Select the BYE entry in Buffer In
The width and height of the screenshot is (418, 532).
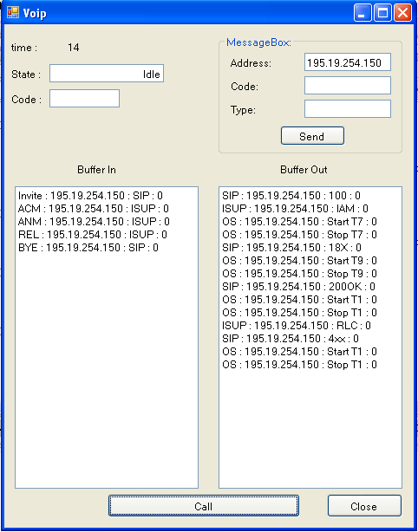point(88,248)
